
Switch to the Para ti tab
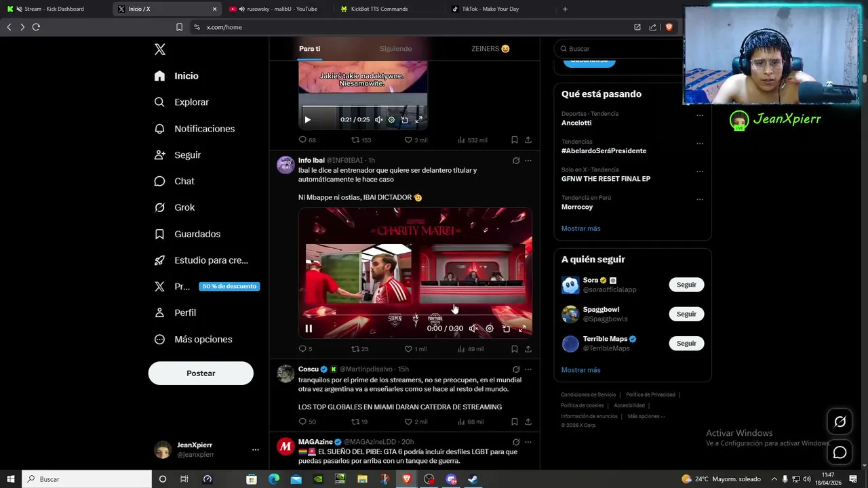[309, 49]
